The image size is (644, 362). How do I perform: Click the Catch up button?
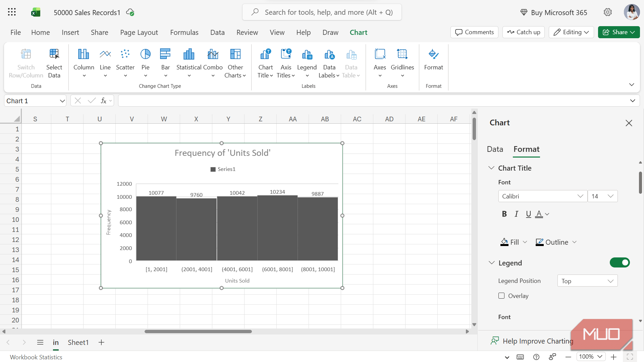coord(523,32)
